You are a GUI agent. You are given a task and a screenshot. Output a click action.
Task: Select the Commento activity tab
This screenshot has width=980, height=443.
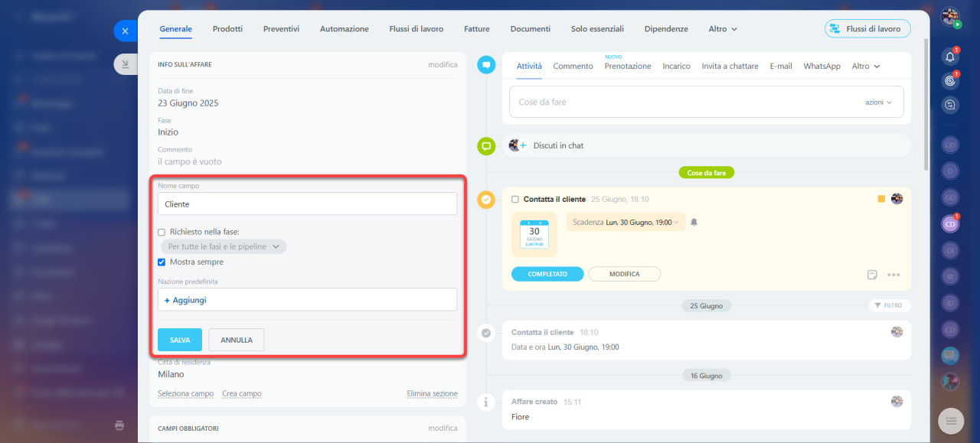click(x=573, y=67)
